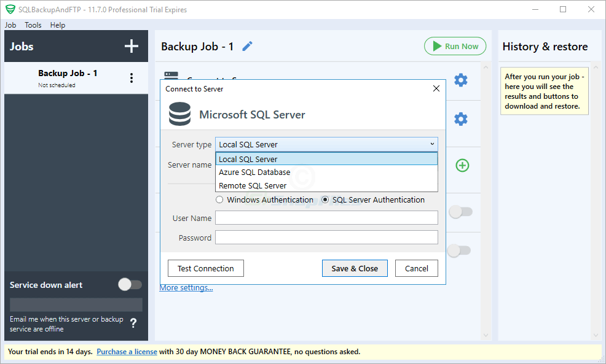Image resolution: width=606 pixels, height=364 pixels.
Task: Open the Tools menu
Action: tap(33, 25)
